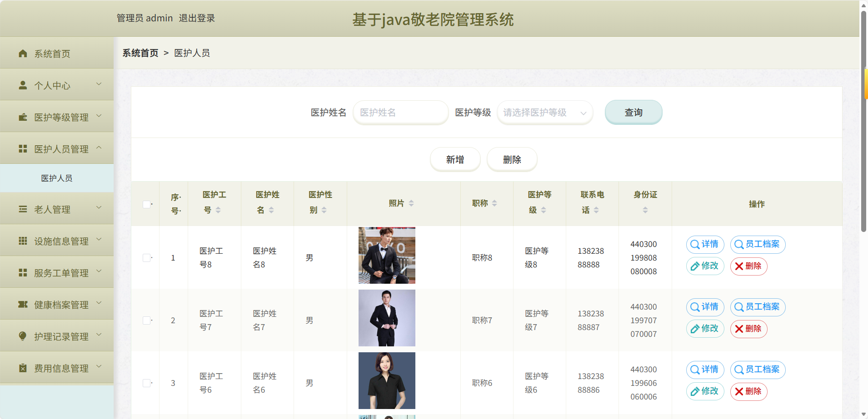The image size is (868, 419).
Task: View 详情 for 医护工号8
Action: 705,244
